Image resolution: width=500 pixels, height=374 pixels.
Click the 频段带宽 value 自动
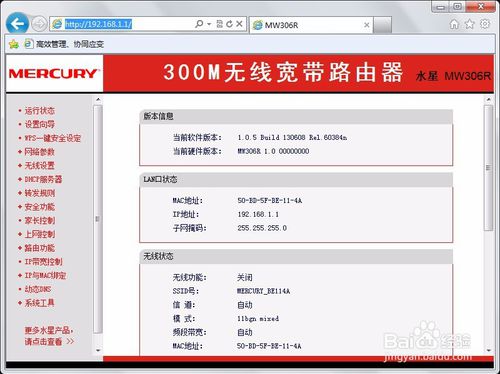point(245,332)
